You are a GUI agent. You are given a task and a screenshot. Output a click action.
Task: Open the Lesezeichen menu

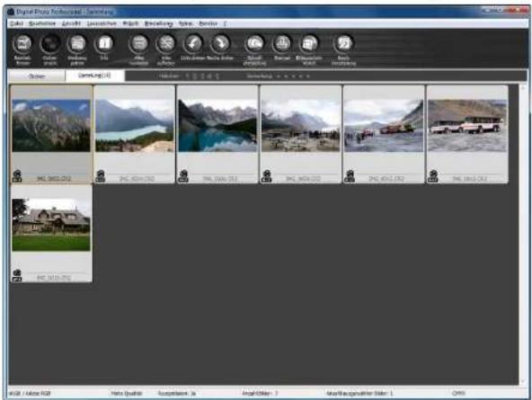(x=102, y=23)
